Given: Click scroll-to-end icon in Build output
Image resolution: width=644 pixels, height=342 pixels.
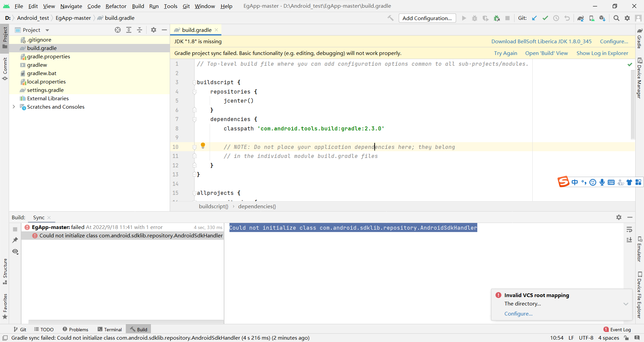Looking at the screenshot, I should point(629,240).
